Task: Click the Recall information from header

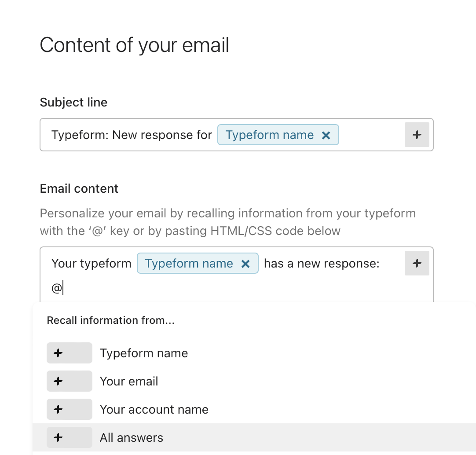Action: [110, 320]
